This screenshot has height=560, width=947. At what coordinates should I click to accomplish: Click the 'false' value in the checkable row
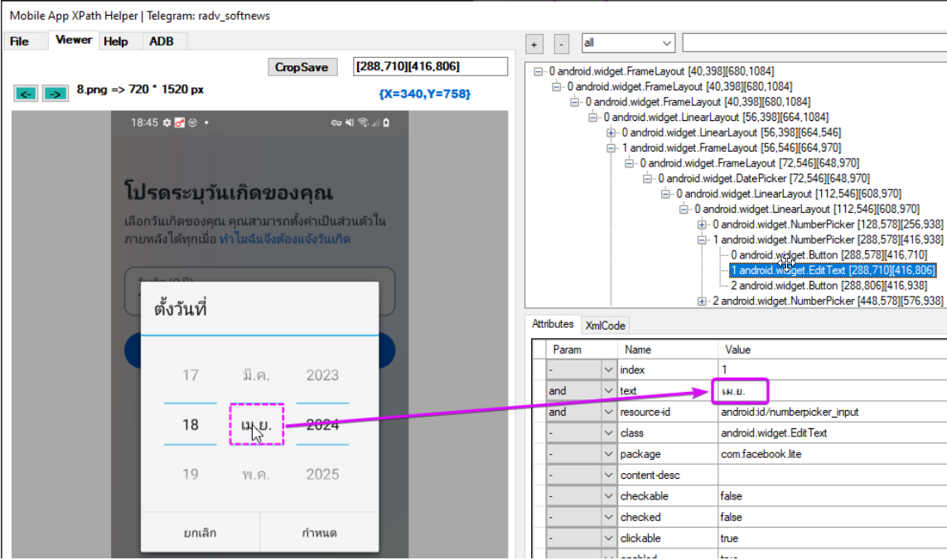731,496
